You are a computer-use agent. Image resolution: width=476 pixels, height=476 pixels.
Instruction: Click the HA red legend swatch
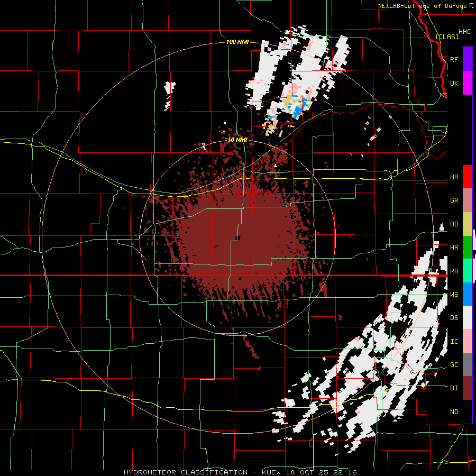point(467,177)
